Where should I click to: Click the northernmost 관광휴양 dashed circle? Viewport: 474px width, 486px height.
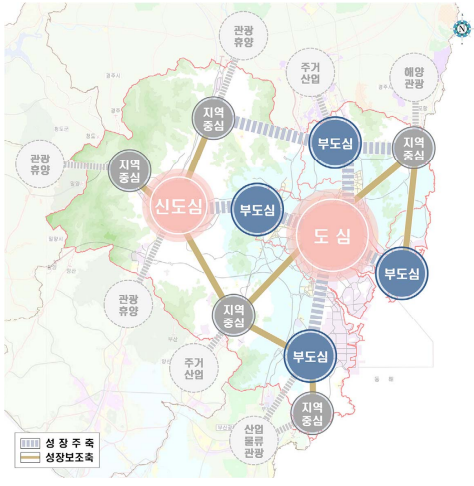click(244, 36)
